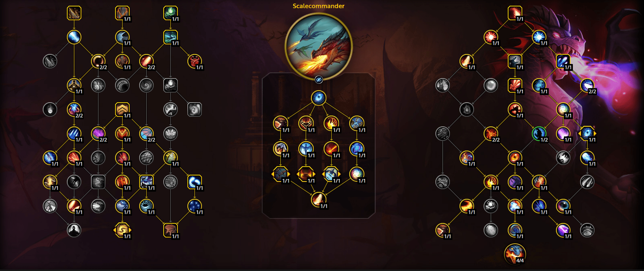Toggle the crossed-out eye icon below portrait
This screenshot has height=271, width=644.
tap(319, 80)
